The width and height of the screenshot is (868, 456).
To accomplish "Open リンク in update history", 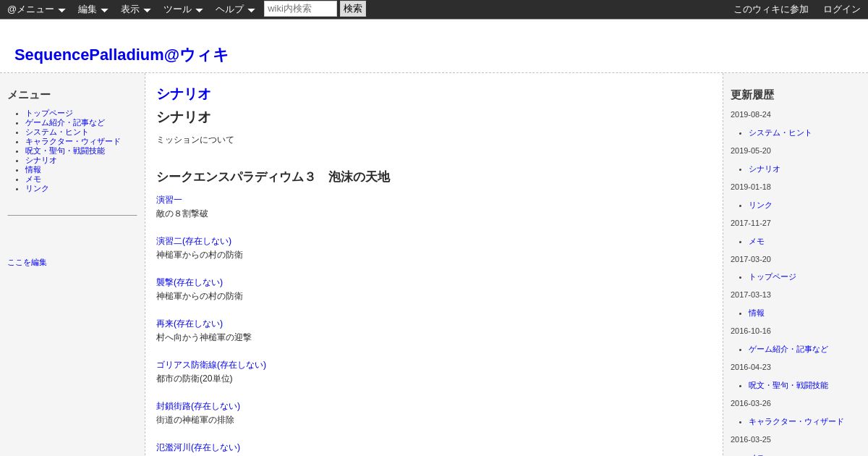I will point(760,206).
